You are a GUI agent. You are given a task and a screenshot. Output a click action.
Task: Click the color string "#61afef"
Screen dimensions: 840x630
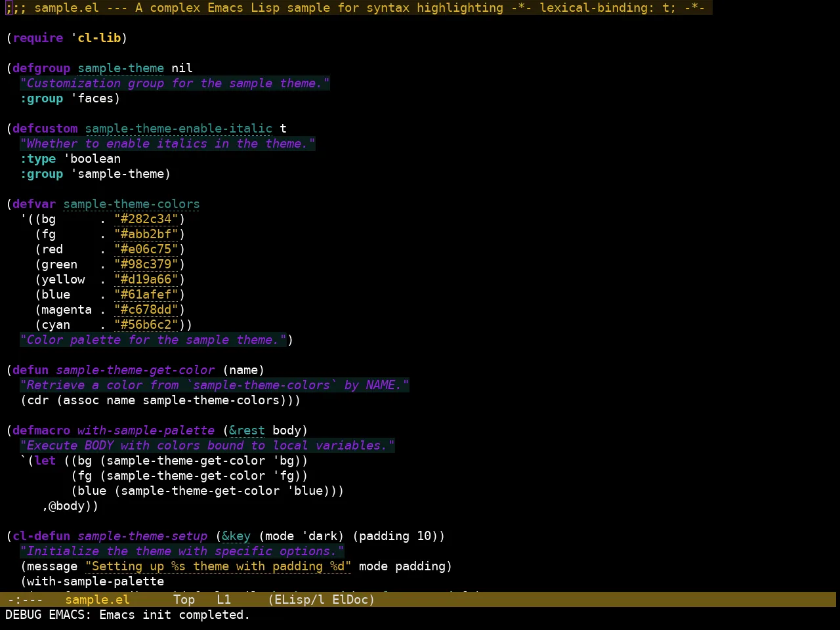tap(146, 295)
